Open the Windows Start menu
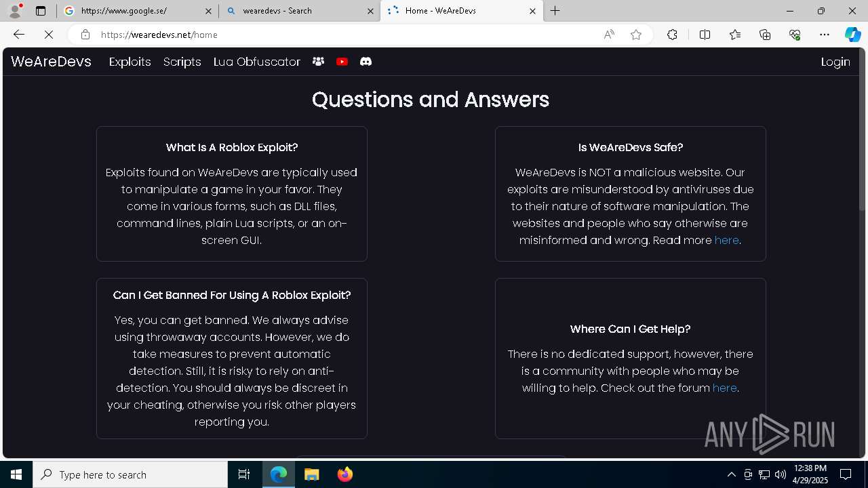The image size is (868, 488). (16, 474)
